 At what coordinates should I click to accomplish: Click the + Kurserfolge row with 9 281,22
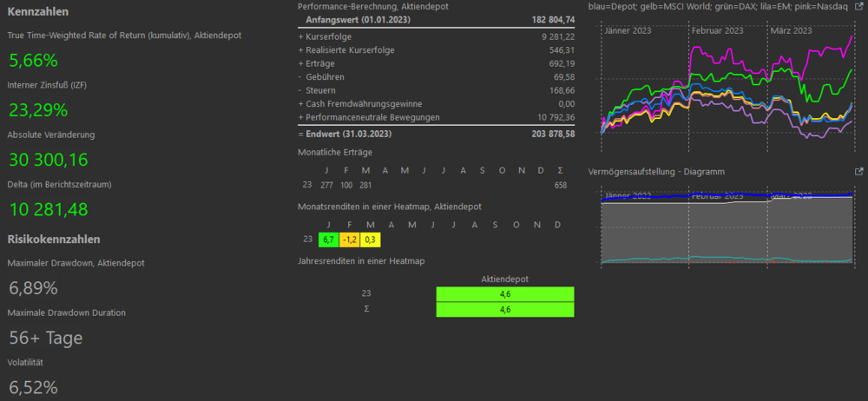(437, 36)
